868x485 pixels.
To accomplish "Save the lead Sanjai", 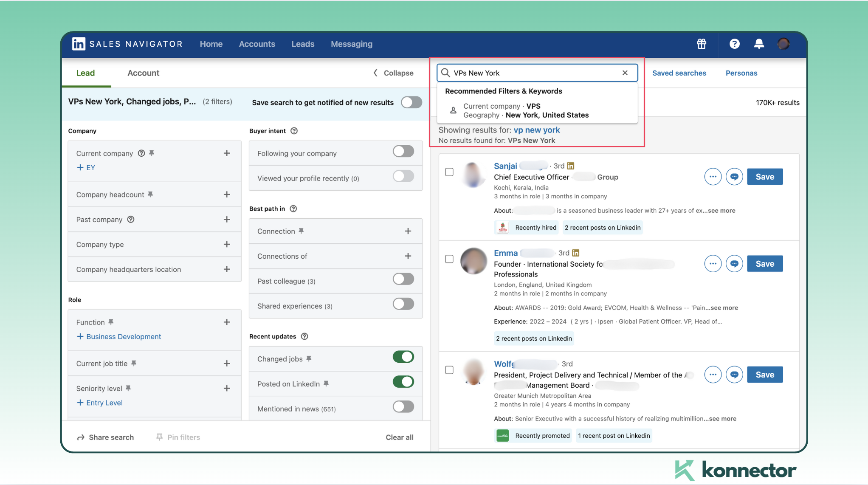I will [x=765, y=177].
